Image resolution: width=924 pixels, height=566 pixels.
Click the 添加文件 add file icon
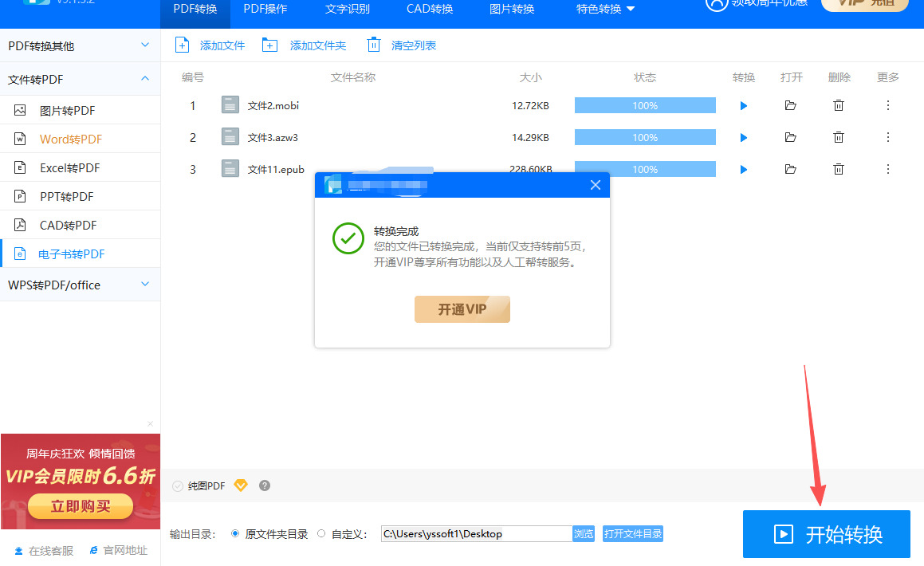[183, 45]
